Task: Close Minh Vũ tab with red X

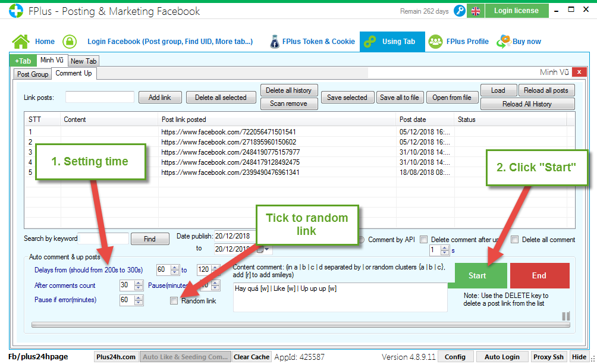Action: pyautogui.click(x=579, y=71)
